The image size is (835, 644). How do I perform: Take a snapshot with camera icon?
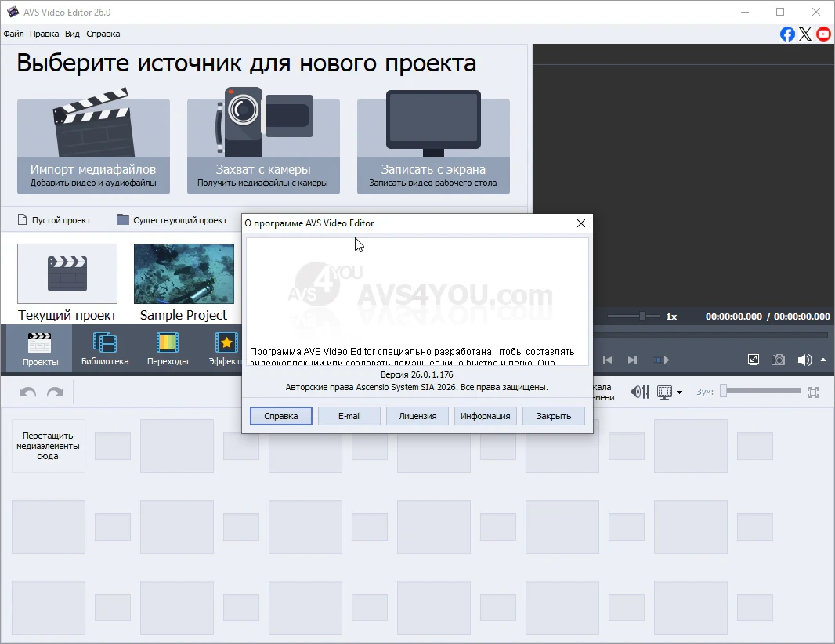tap(779, 360)
